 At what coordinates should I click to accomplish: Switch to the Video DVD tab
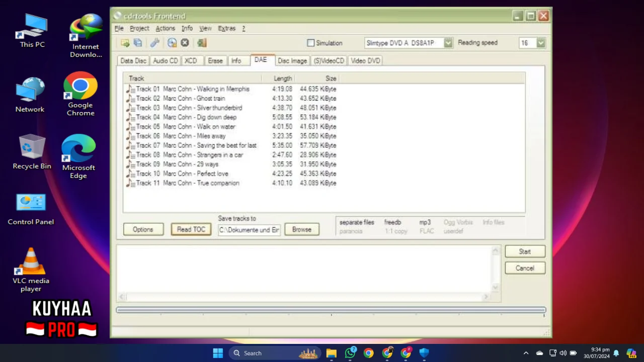[x=365, y=61]
